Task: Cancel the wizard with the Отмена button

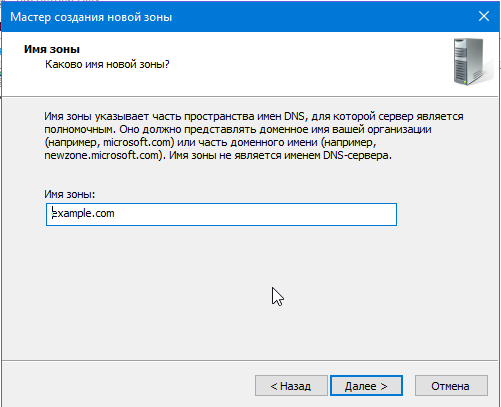Action: [451, 386]
